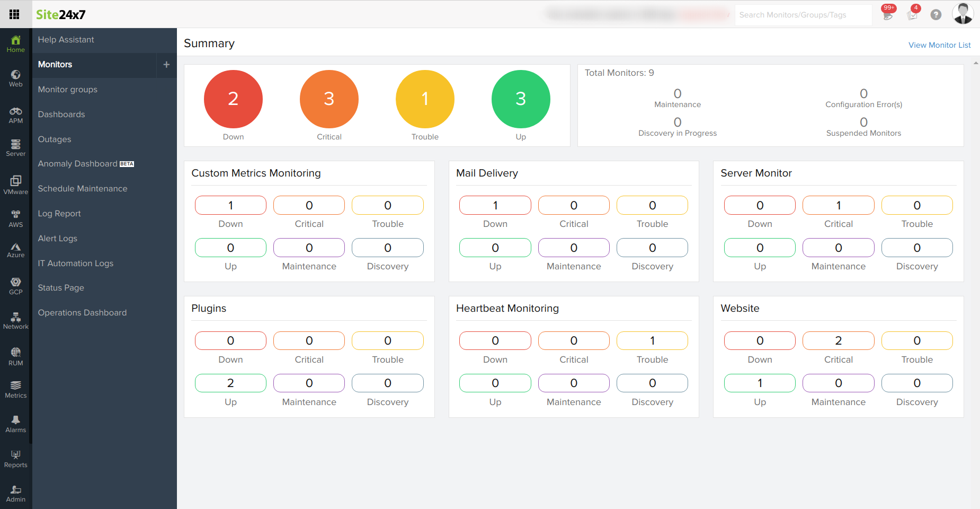The height and width of the screenshot is (509, 980).
Task: Click the help question mark icon
Action: coord(936,15)
